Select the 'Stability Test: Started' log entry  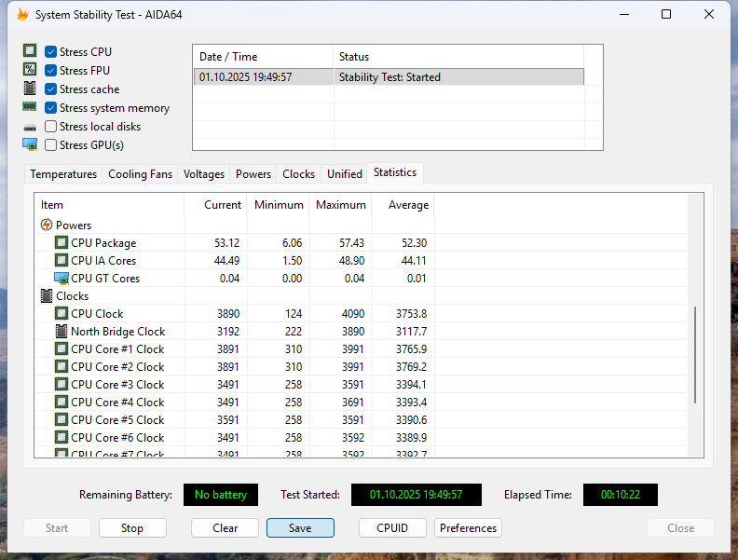[x=389, y=77]
